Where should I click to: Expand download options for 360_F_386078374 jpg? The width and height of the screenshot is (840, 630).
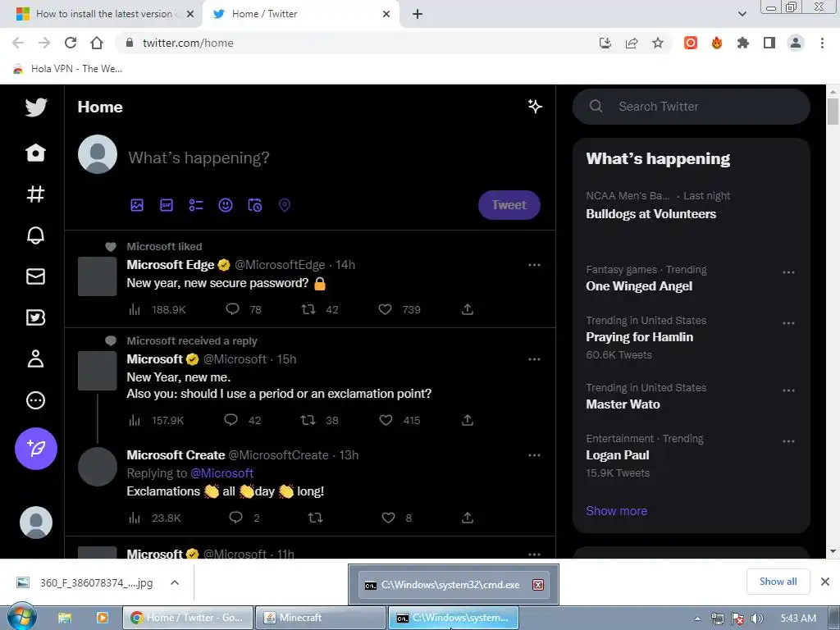[175, 582]
